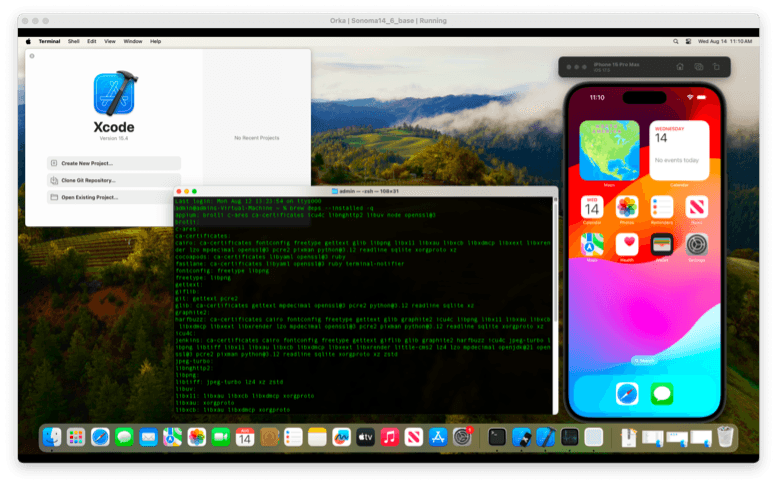Open Messages from the iPhone dock
This screenshot has width=782, height=488.
pos(662,394)
